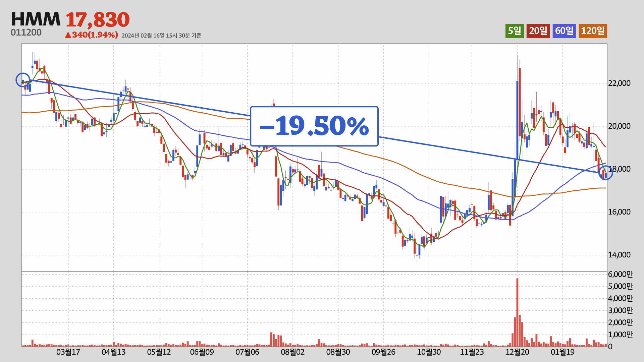
Task: Click the 12월20 date axis label
Action: click(517, 352)
